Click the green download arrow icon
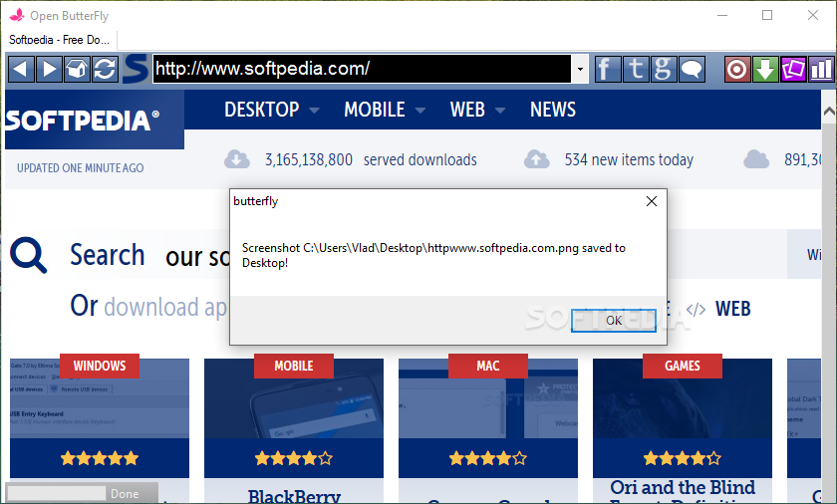The width and height of the screenshot is (837, 504). click(x=765, y=69)
